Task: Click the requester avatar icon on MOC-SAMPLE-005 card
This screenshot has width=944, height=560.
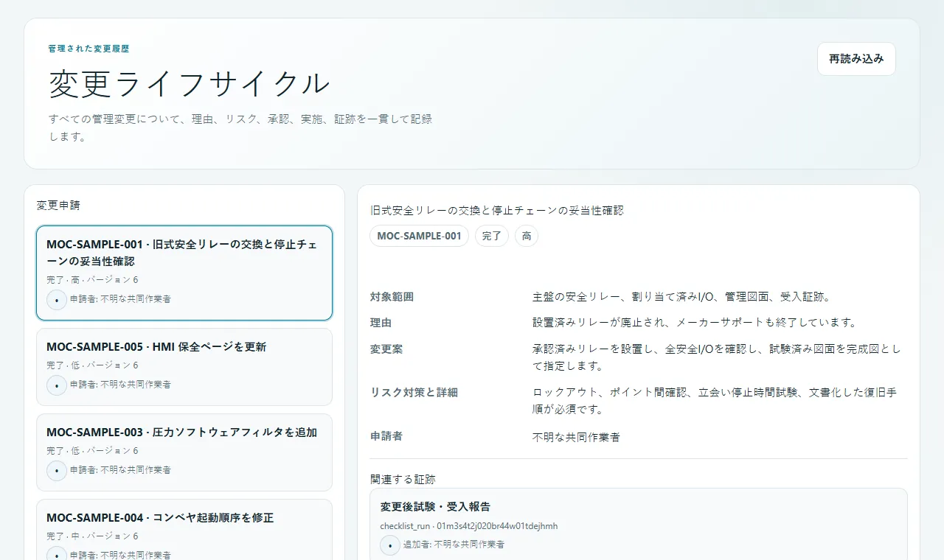Action: point(57,385)
